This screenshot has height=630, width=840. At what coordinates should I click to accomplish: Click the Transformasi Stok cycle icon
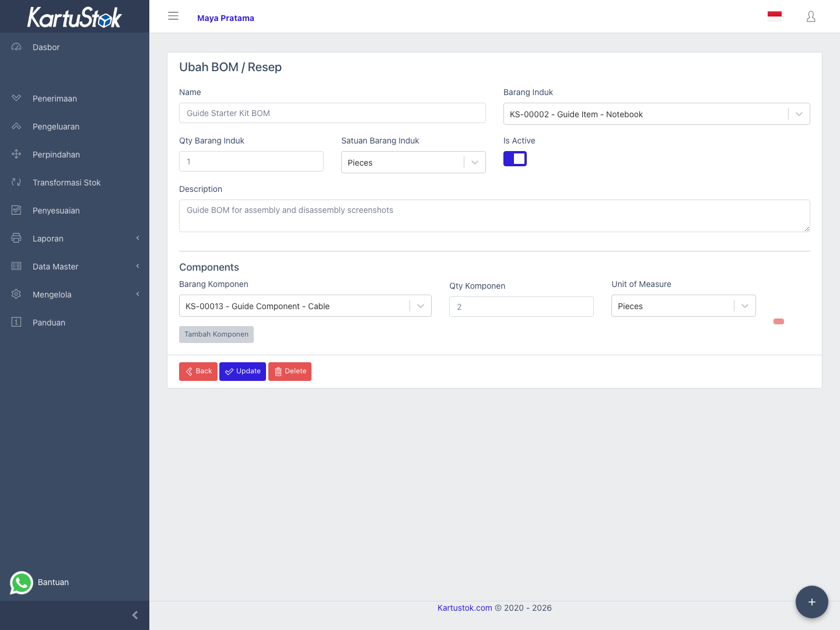click(x=16, y=182)
